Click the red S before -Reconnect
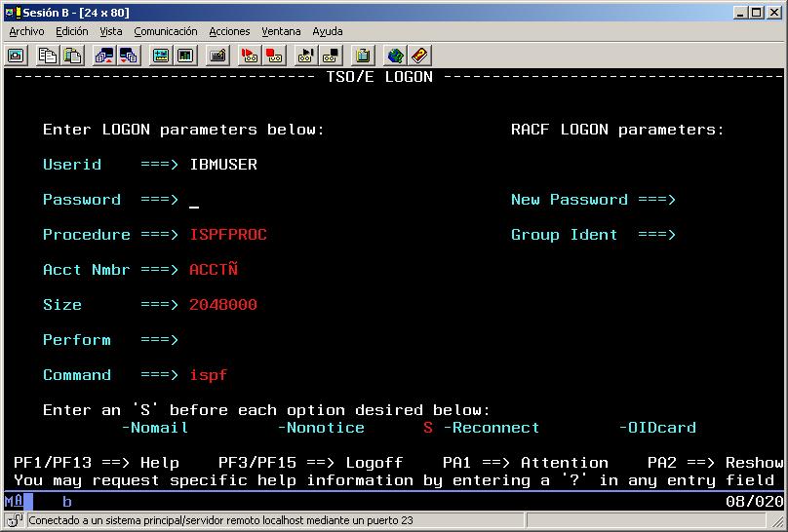Image resolution: width=788 pixels, height=532 pixels. (428, 428)
